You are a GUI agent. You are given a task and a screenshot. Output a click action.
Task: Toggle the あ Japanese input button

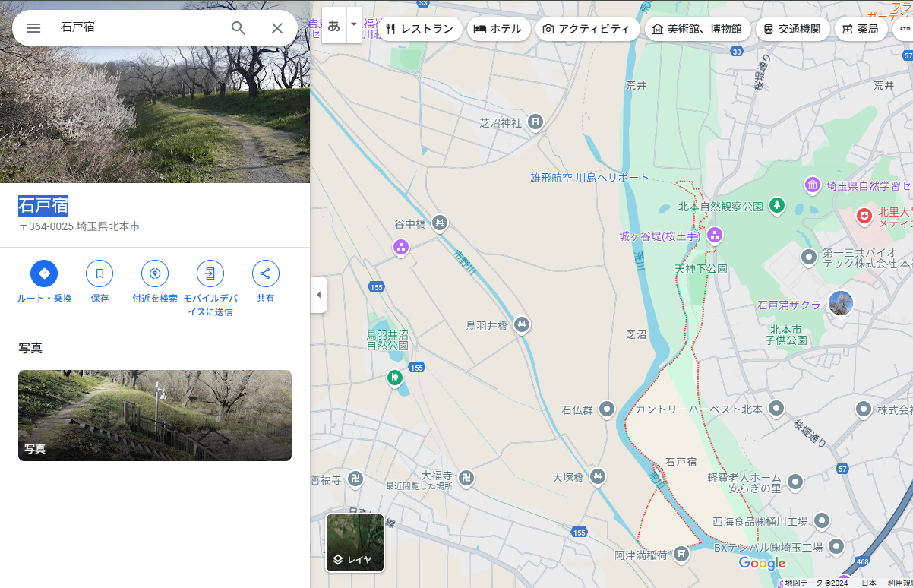(x=334, y=25)
